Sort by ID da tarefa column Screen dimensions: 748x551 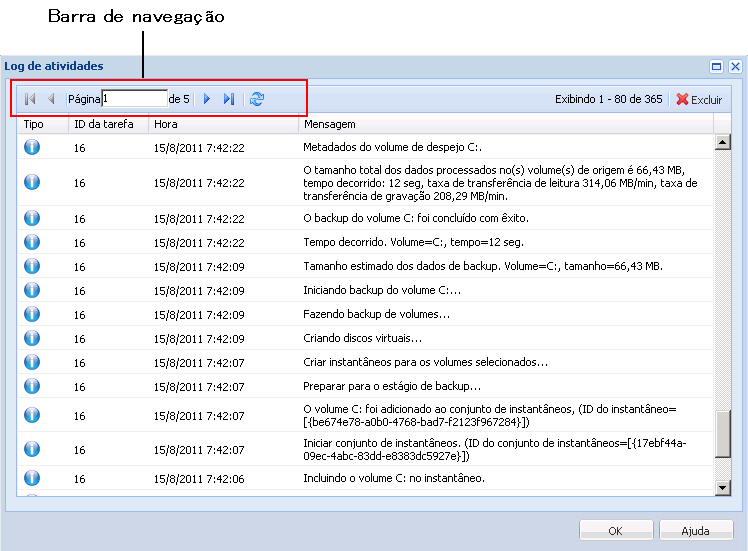(x=100, y=125)
